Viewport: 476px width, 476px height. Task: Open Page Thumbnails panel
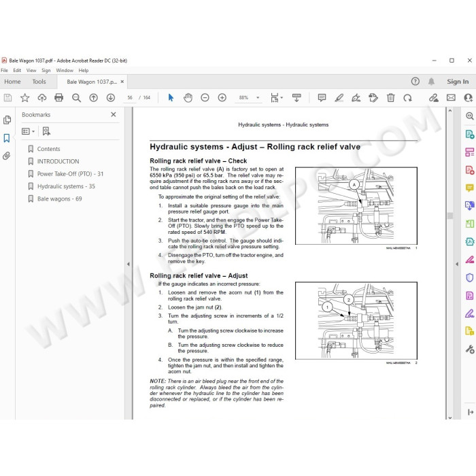pos(7,120)
